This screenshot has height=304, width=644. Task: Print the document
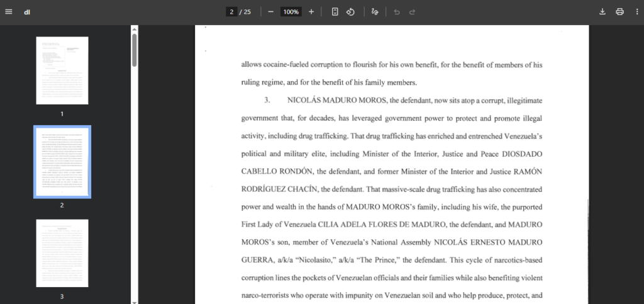(x=619, y=12)
